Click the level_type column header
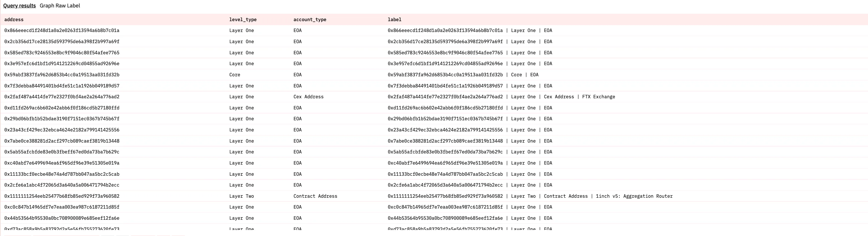The height and width of the screenshot is (236, 868). pyautogui.click(x=243, y=20)
